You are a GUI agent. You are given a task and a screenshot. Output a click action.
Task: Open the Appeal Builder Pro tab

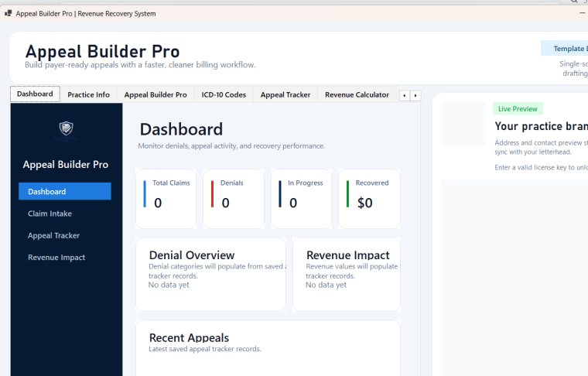pyautogui.click(x=156, y=95)
